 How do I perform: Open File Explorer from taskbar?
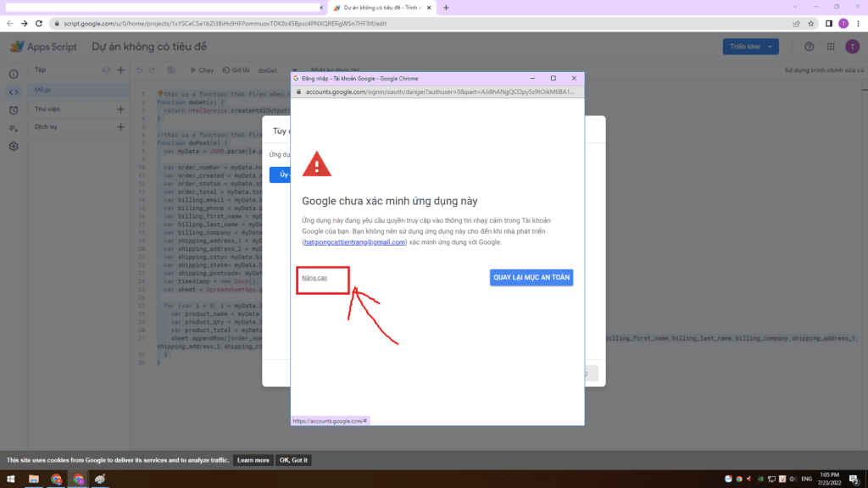point(34,480)
